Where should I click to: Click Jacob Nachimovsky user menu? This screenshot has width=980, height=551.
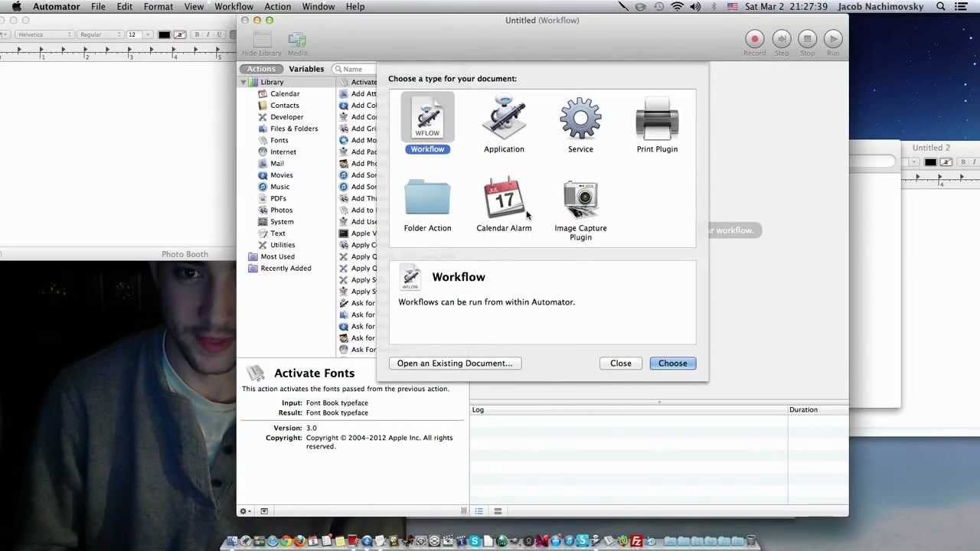pyautogui.click(x=880, y=6)
